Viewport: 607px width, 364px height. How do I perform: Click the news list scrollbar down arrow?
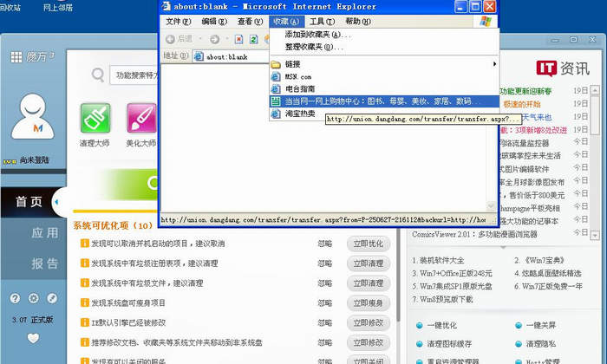pyautogui.click(x=595, y=235)
